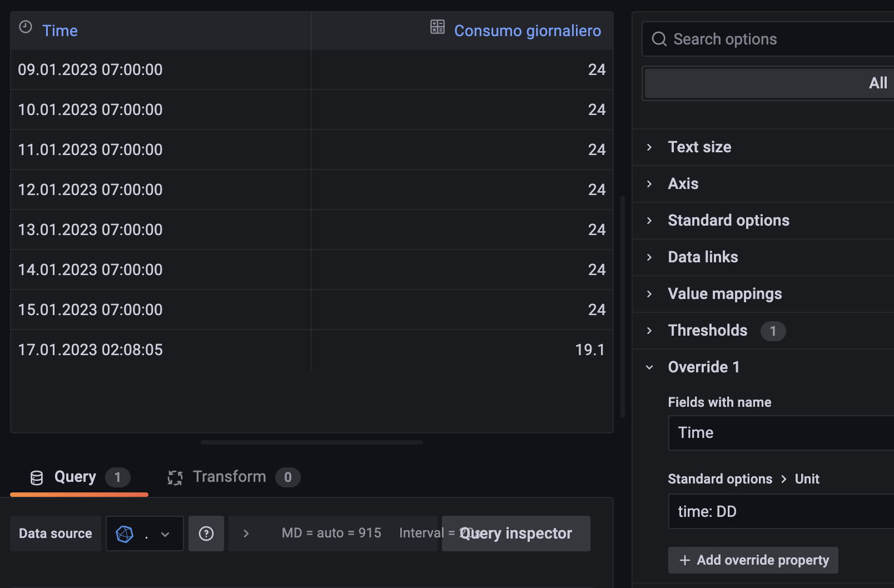The height and width of the screenshot is (588, 894).
Task: Open the query help question mark icon
Action: (x=206, y=534)
